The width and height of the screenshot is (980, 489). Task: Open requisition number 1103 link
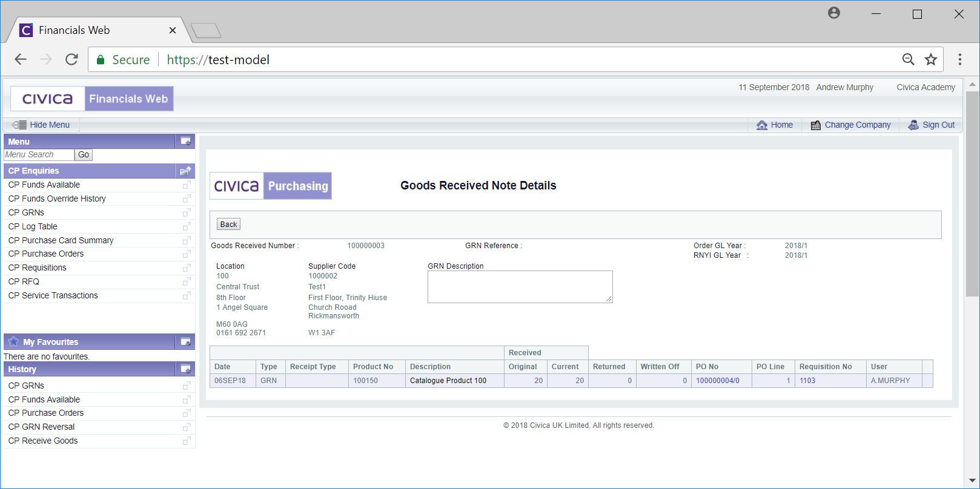coord(807,381)
